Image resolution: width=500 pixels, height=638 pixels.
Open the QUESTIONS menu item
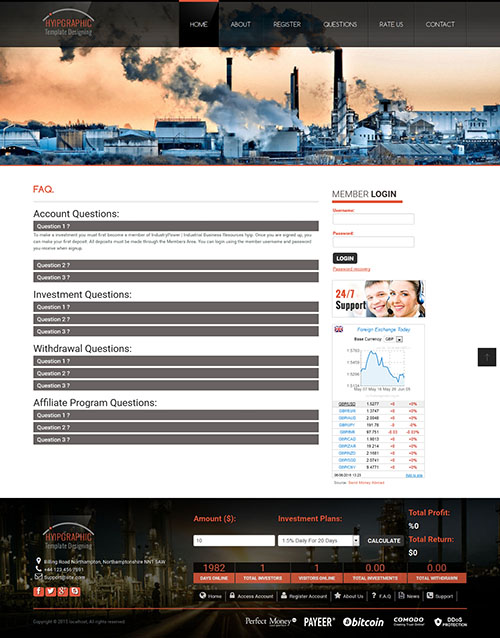340,24
